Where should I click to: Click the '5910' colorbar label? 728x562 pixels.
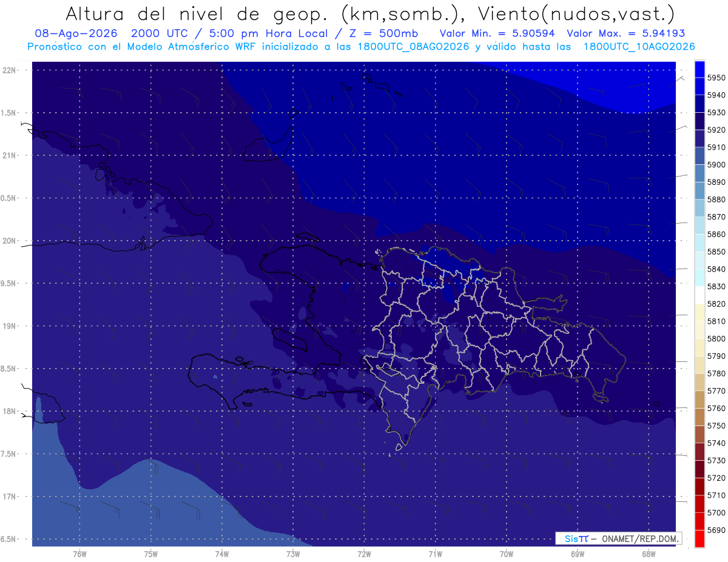716,147
